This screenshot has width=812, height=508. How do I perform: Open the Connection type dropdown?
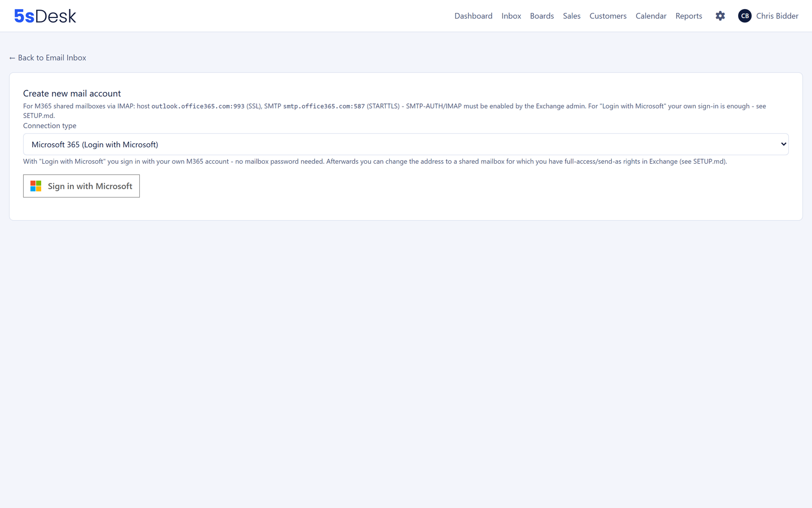click(406, 144)
